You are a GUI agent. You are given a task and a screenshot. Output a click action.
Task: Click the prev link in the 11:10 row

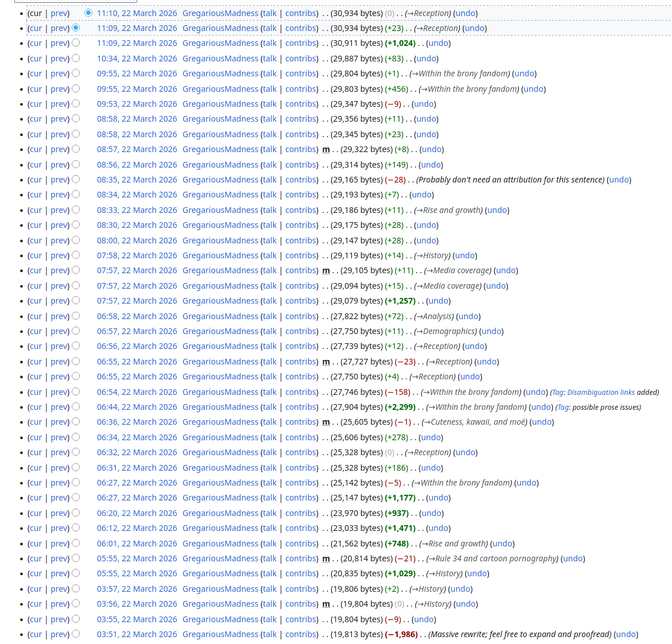tap(59, 13)
